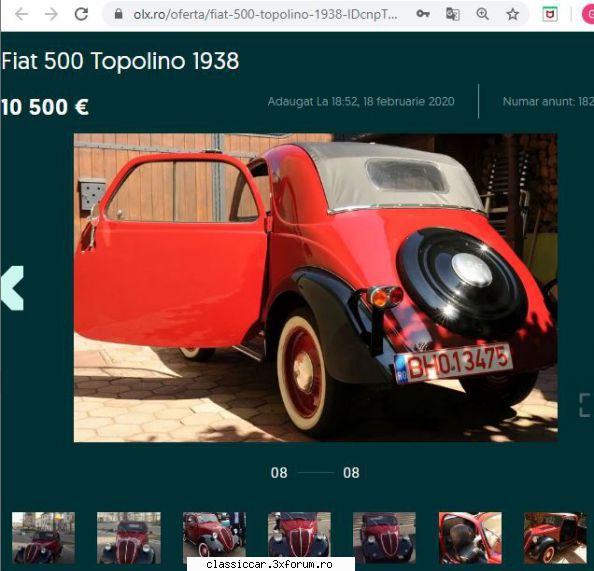Screen dimensions: 594x571
Task: Open the red shield extension icon
Action: pos(550,14)
